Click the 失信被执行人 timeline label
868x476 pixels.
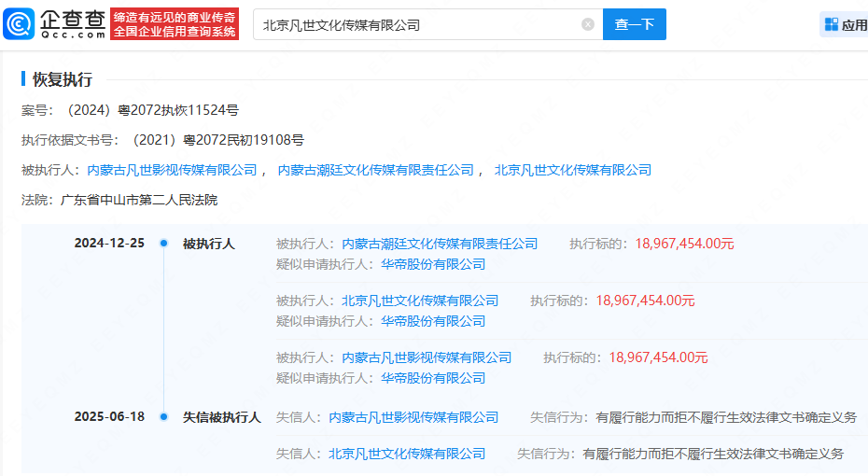click(222, 417)
